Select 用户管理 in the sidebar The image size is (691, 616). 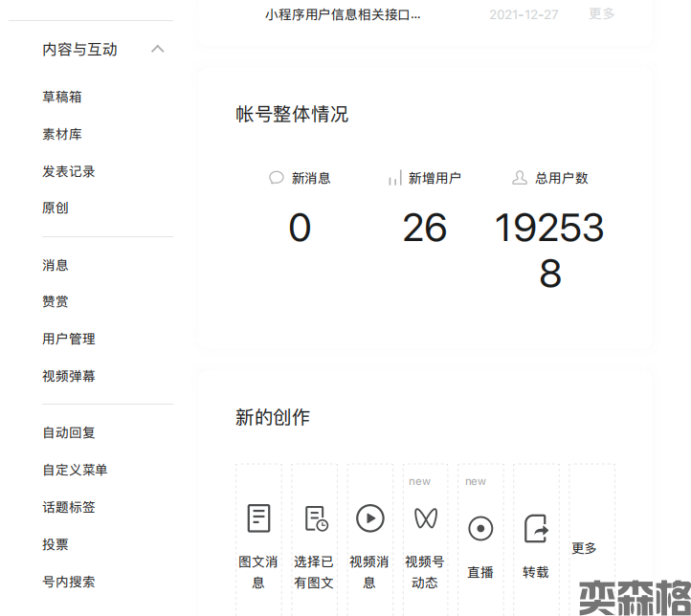click(69, 339)
